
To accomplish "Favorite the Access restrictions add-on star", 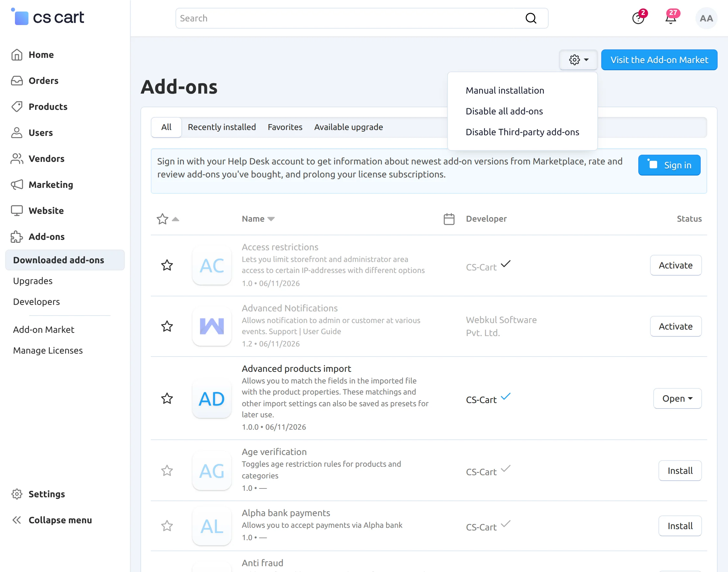I will tap(167, 266).
